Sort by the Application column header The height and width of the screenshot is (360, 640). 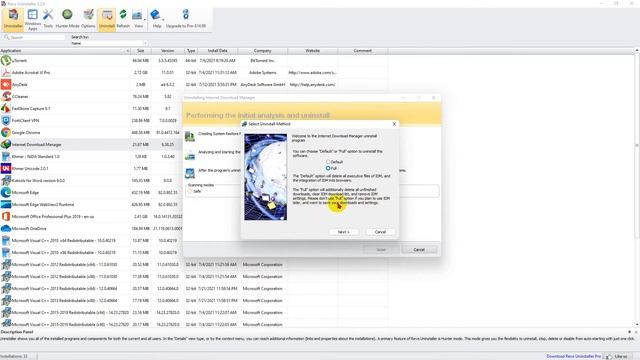point(65,51)
